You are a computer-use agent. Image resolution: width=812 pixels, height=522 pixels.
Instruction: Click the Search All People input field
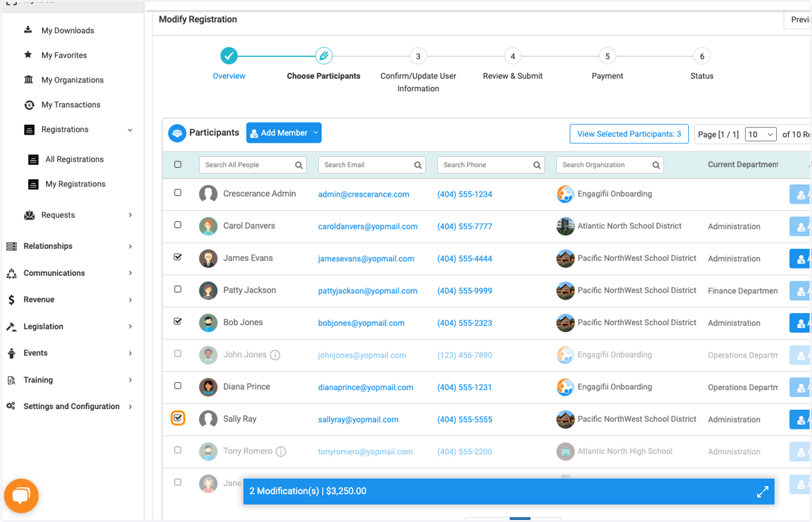[252, 165]
